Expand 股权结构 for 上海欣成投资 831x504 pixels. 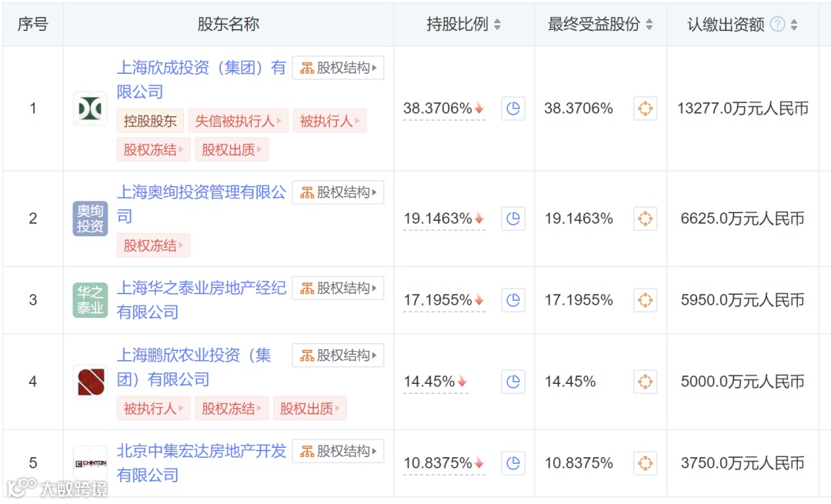[x=338, y=68]
